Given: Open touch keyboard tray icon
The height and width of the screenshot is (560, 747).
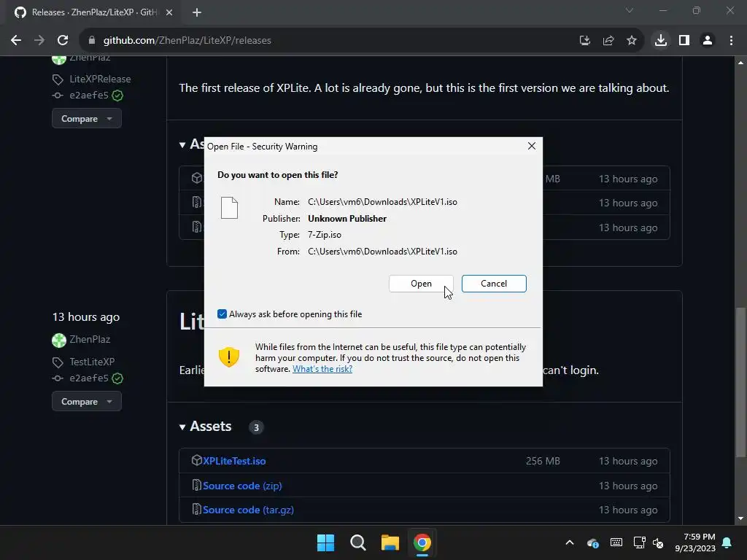Looking at the screenshot, I should coord(616,542).
